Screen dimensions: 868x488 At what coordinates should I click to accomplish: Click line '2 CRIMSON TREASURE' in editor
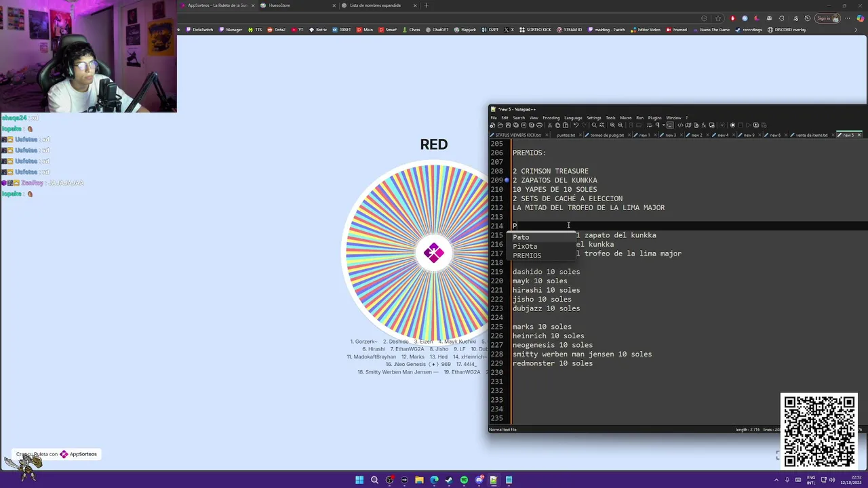[551, 171]
